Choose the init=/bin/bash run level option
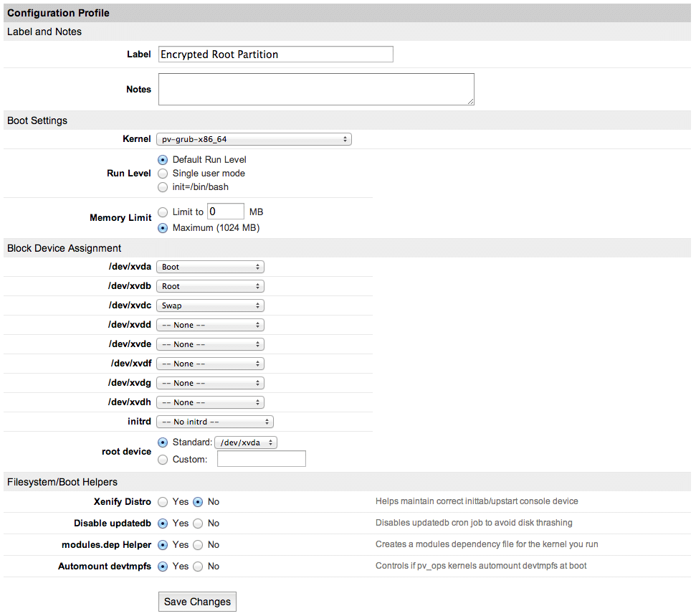Screen dimensions: 696x616 163,186
